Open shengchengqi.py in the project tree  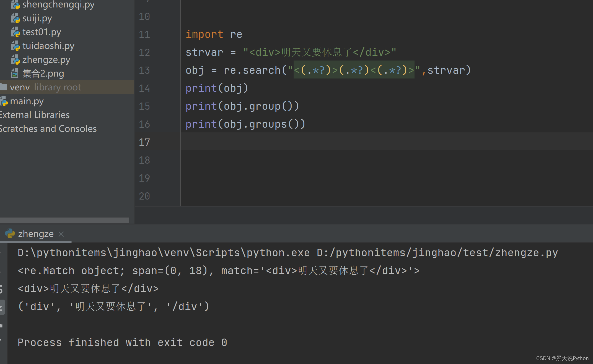coord(58,5)
